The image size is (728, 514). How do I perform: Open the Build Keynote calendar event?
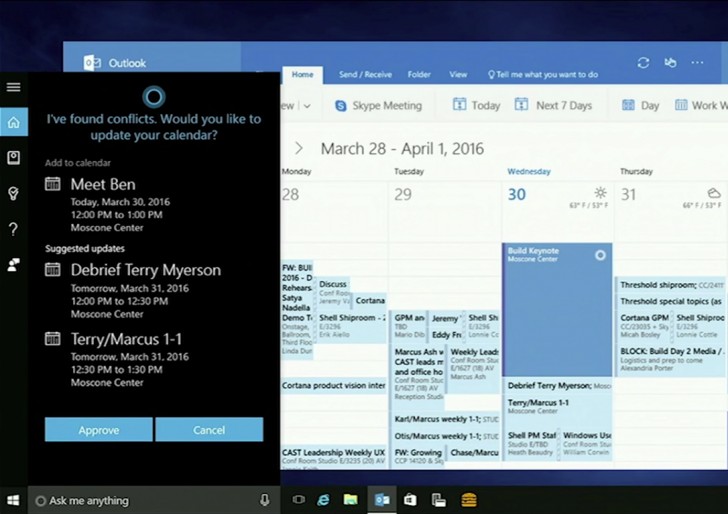pyautogui.click(x=557, y=309)
